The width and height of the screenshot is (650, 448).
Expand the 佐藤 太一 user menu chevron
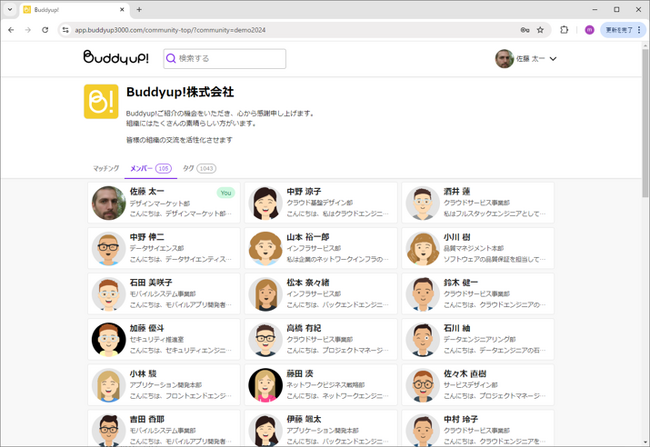pyautogui.click(x=553, y=59)
